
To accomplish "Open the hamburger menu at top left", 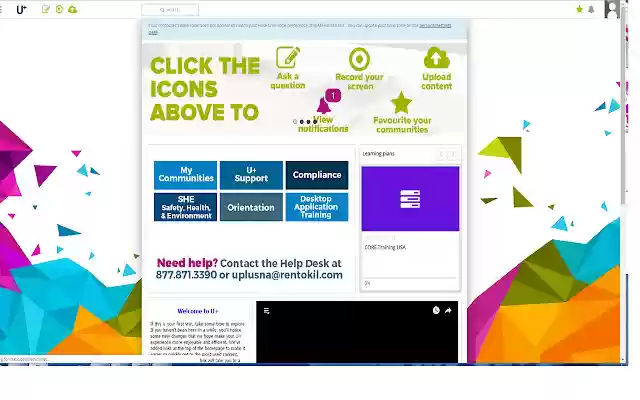I will coord(1,9).
